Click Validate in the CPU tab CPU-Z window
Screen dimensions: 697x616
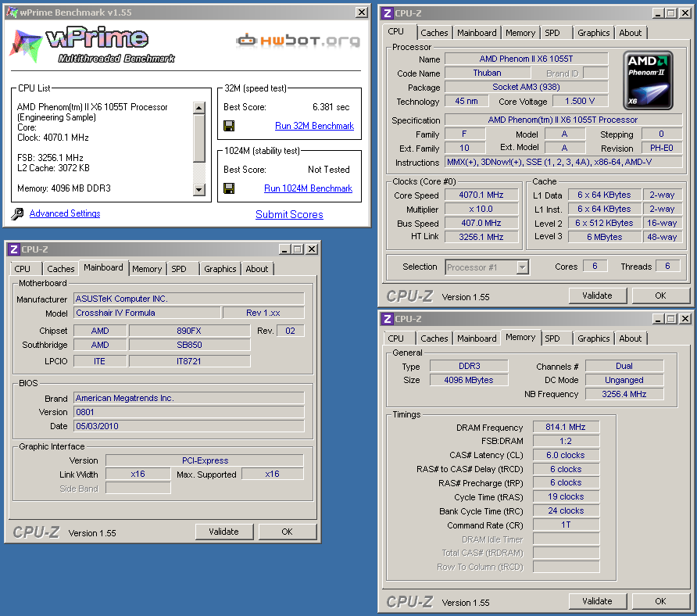click(x=598, y=295)
